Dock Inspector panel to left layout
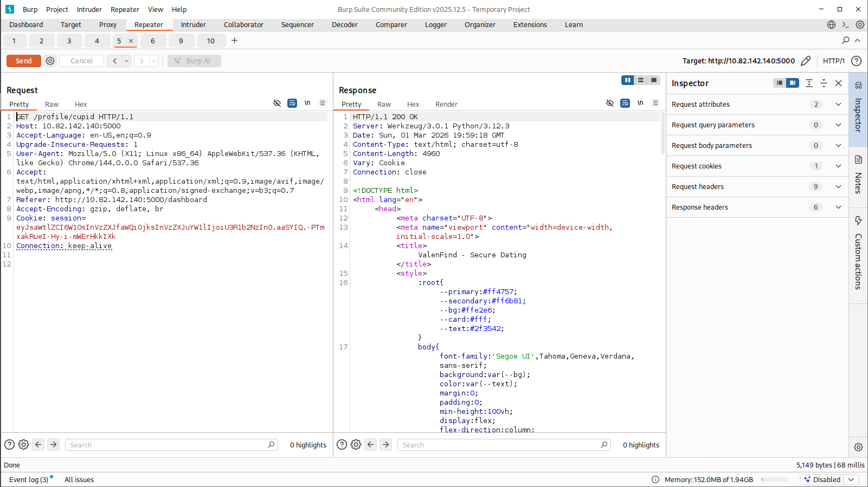Viewport: 868px width, 487px height. (780, 83)
